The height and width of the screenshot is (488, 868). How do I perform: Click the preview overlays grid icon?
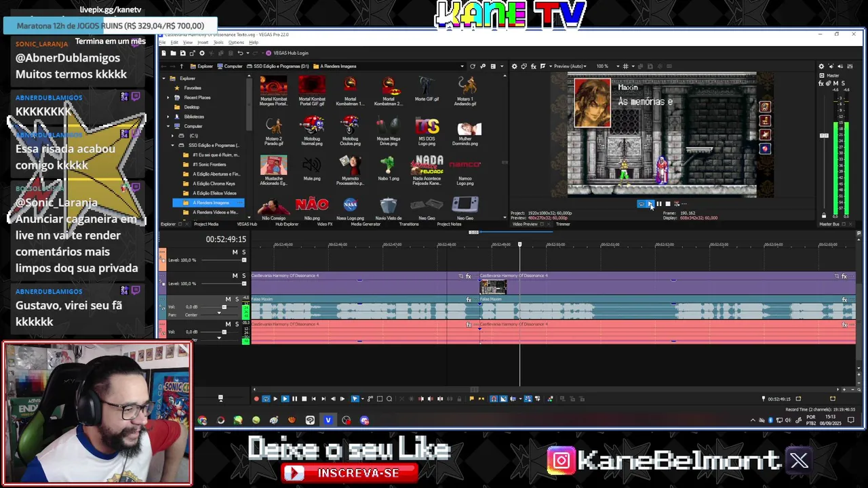[x=626, y=66]
